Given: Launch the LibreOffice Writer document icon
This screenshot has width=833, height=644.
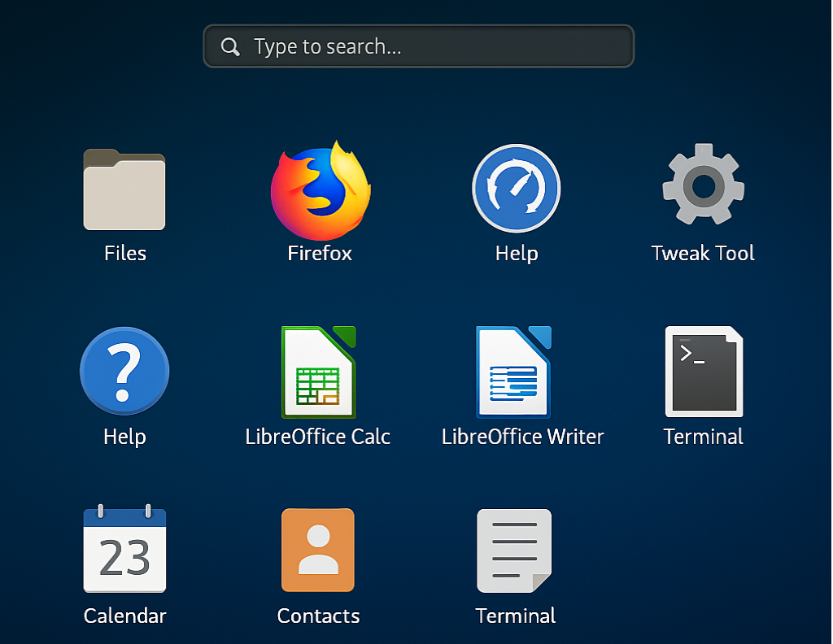Looking at the screenshot, I should point(514,372).
